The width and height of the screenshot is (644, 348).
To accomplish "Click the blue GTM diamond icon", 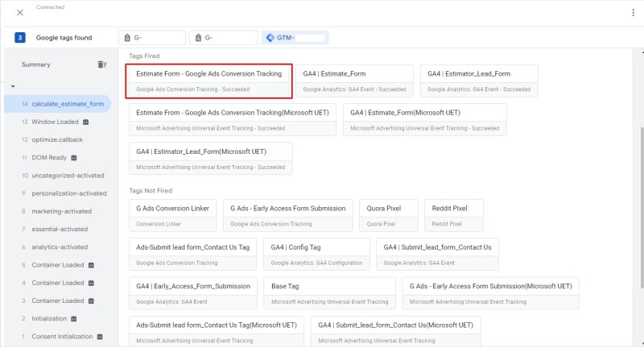I will pos(270,38).
